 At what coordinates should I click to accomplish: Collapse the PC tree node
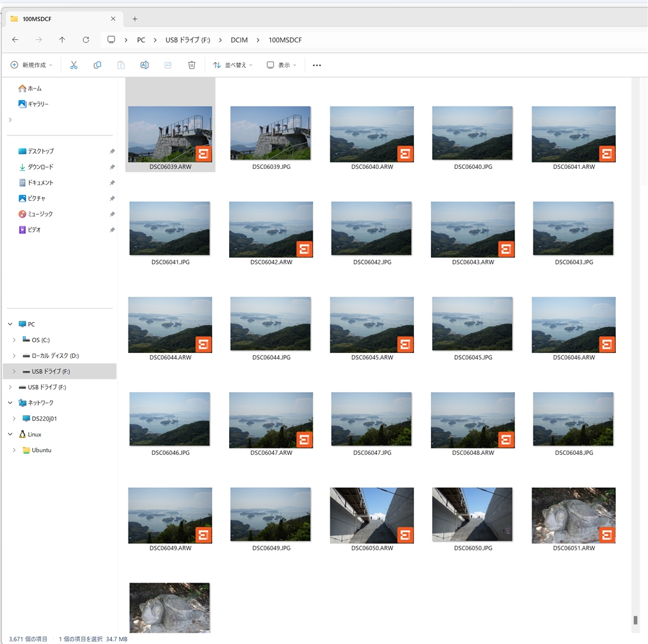click(10, 325)
